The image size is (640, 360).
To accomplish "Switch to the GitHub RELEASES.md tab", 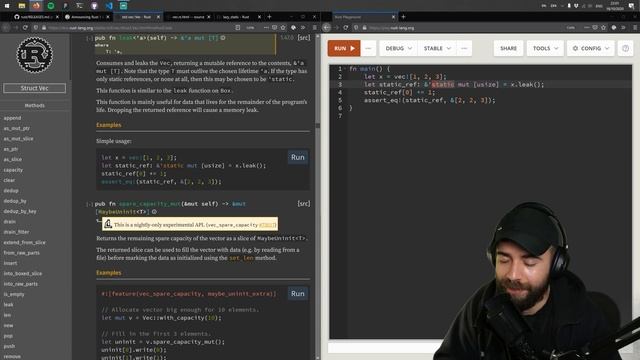I will pyautogui.click(x=36, y=17).
